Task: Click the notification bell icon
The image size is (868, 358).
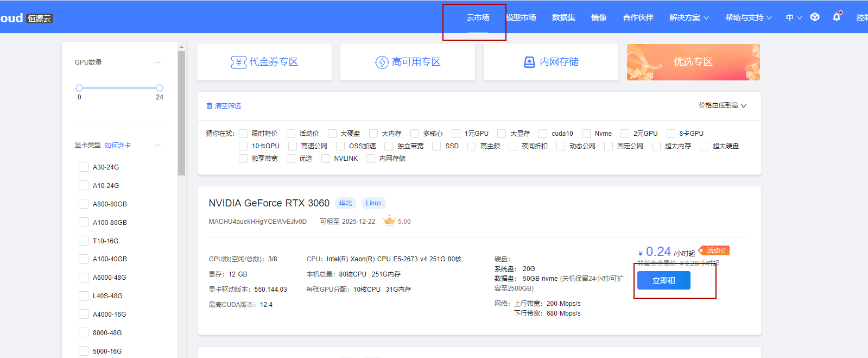Action: 837,17
